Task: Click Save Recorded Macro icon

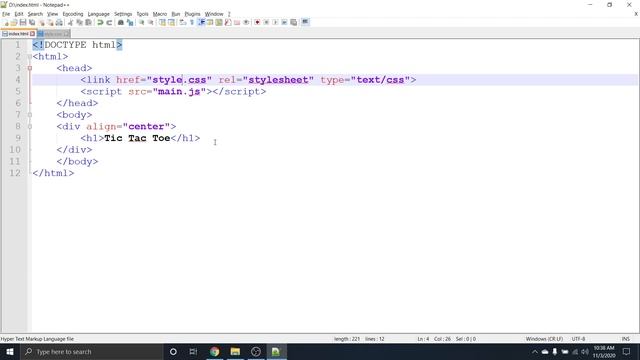Action: point(293,22)
